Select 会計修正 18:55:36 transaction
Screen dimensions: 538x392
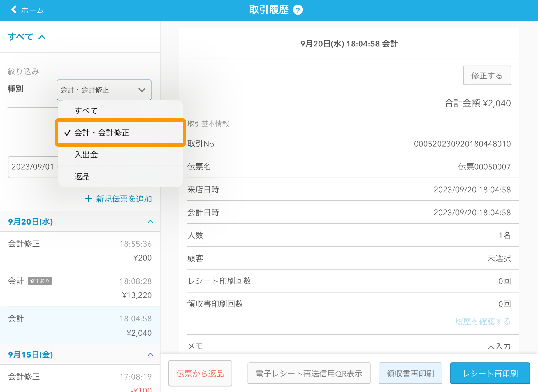click(x=80, y=250)
